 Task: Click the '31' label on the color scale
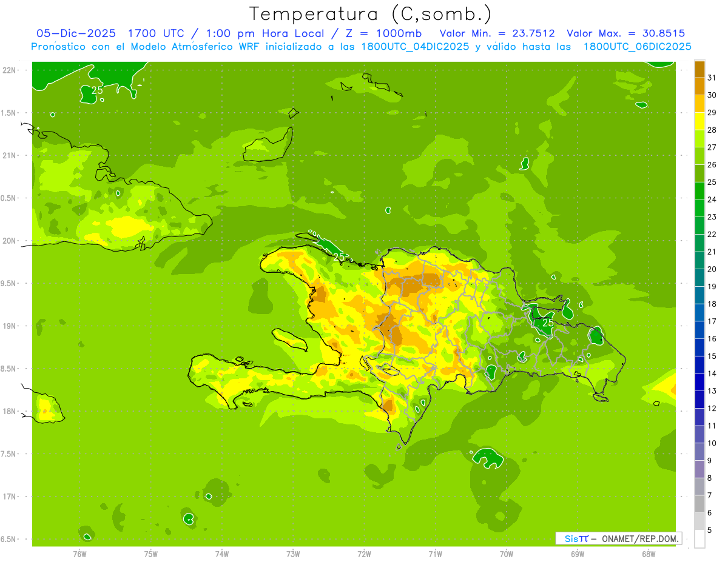[x=713, y=78]
